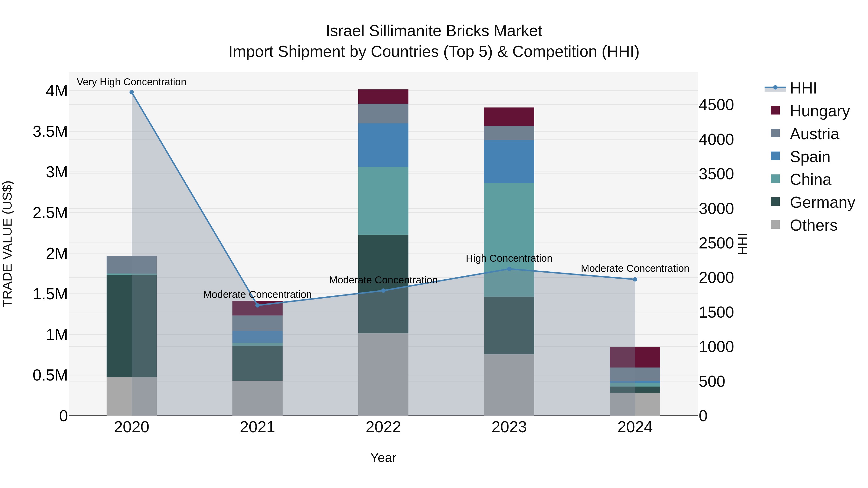868x488 pixels.
Task: Select the 2021 HHI data point
Action: (x=258, y=306)
